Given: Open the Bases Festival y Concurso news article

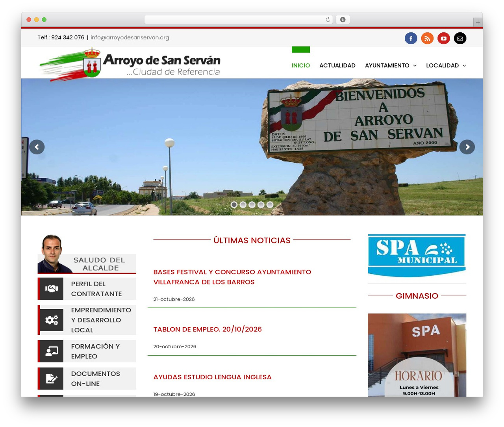Looking at the screenshot, I should pyautogui.click(x=232, y=277).
